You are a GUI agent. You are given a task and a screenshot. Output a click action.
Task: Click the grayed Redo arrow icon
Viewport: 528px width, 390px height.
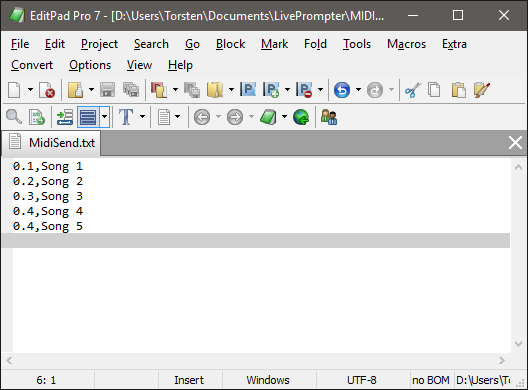(375, 90)
